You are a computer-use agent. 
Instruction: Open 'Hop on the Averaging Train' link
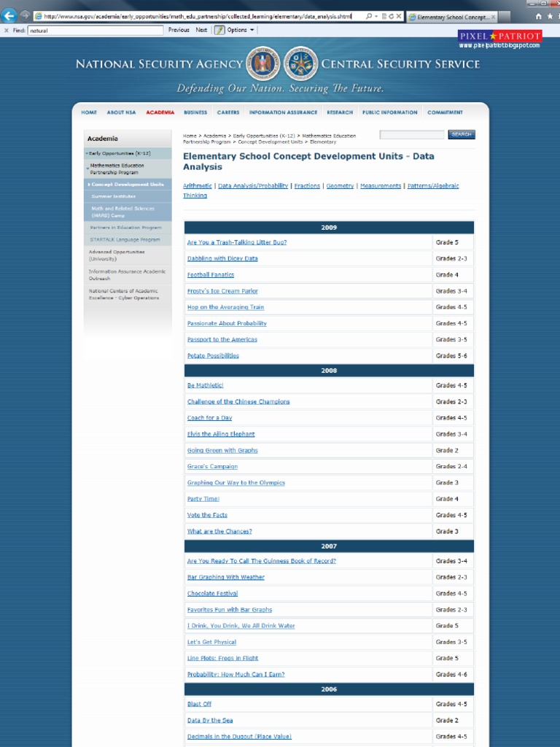[x=225, y=307]
